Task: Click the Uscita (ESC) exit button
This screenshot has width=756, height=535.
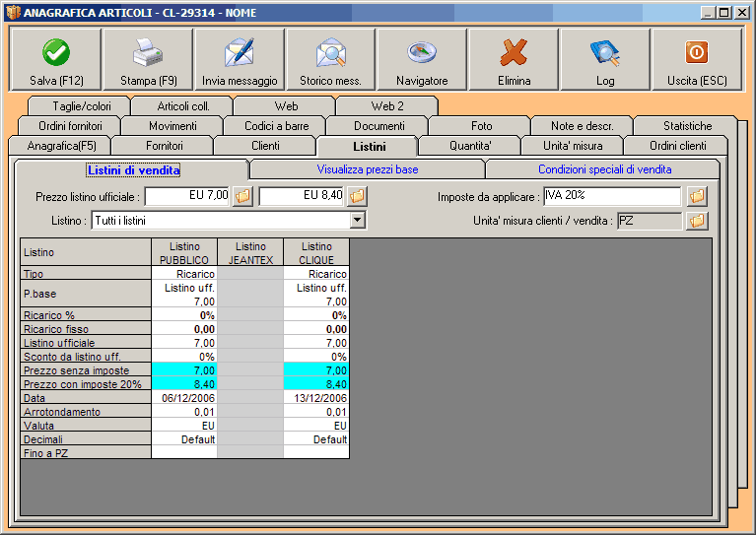Action: click(x=697, y=59)
